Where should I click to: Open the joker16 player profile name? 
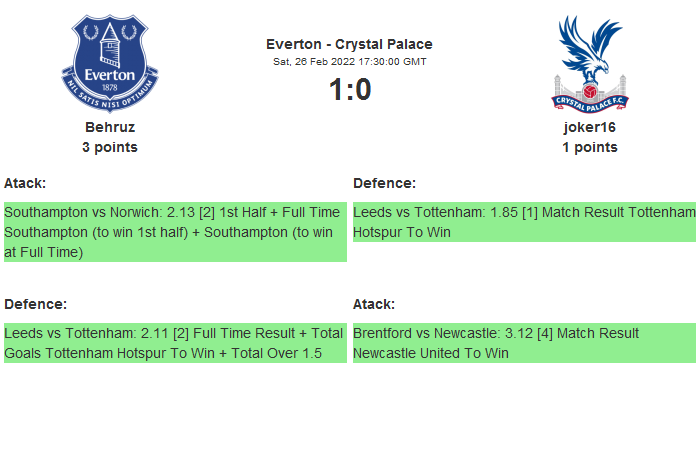coord(590,127)
